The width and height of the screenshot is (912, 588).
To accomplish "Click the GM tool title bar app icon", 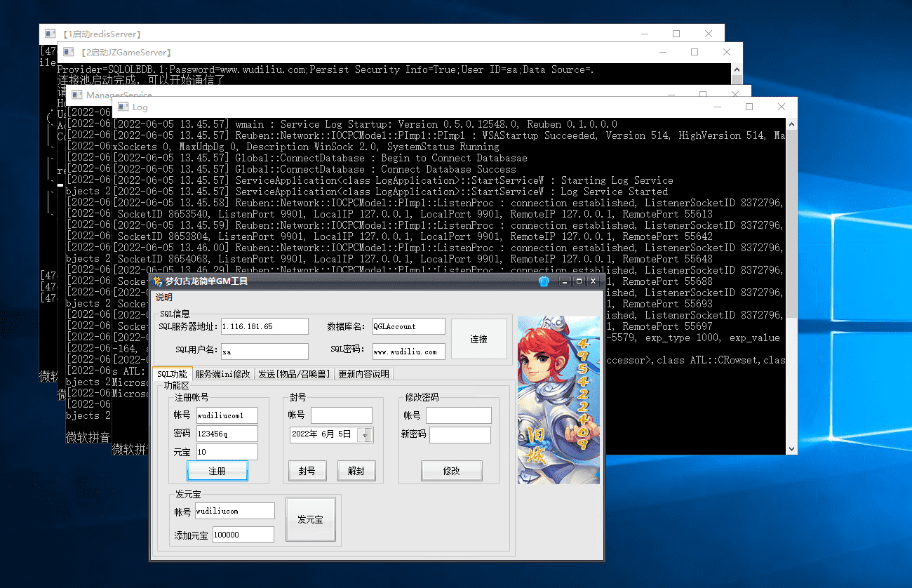I will coord(158,281).
